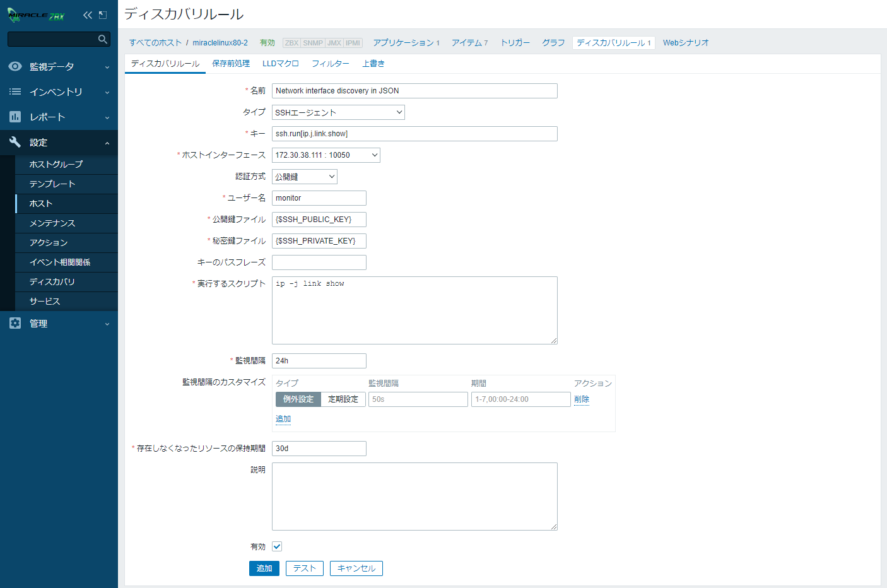Collapse the sidebar with double-arrow icon
The image size is (887, 588).
pyautogui.click(x=87, y=15)
